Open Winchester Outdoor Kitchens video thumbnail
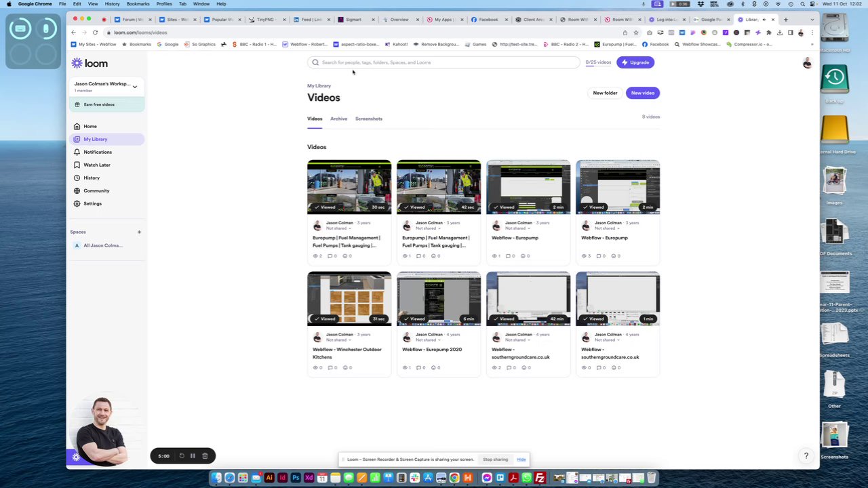This screenshot has height=488, width=868. [x=349, y=299]
